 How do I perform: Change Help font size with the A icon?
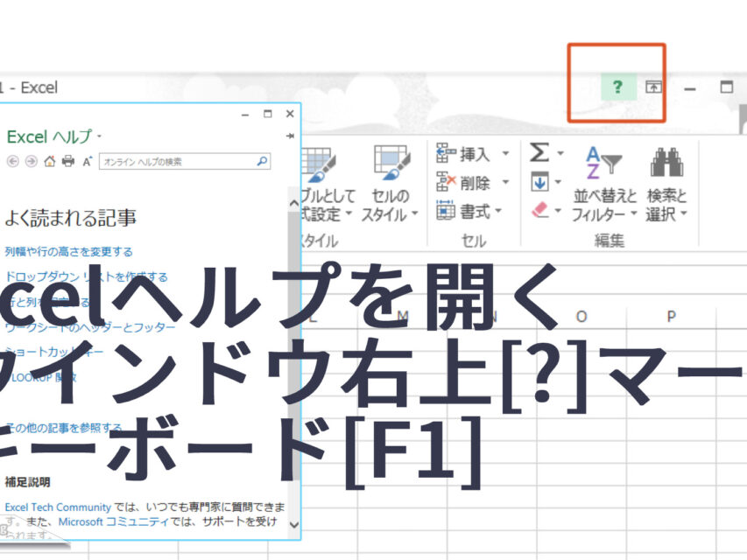coord(87,161)
